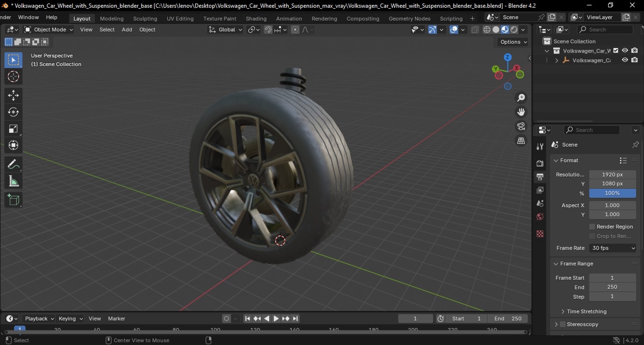Select the Annotate tool
The width and height of the screenshot is (644, 345).
point(13,164)
